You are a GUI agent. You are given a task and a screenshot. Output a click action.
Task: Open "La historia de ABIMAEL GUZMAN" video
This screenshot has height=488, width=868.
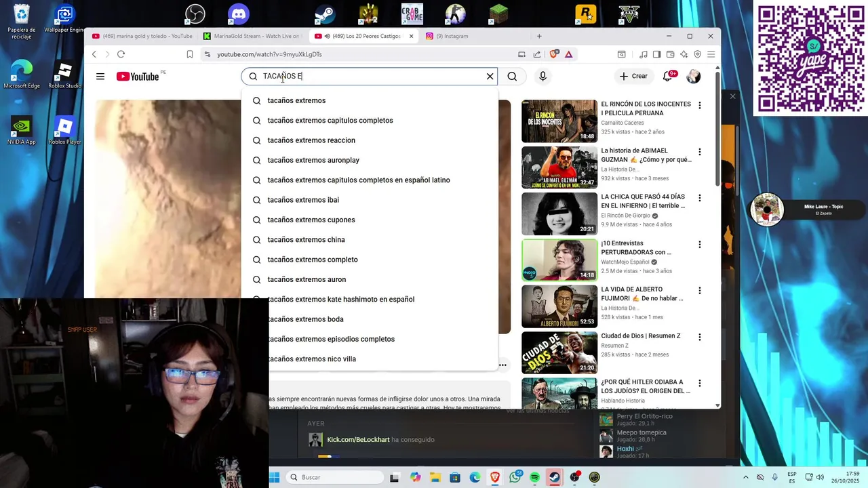coord(559,167)
